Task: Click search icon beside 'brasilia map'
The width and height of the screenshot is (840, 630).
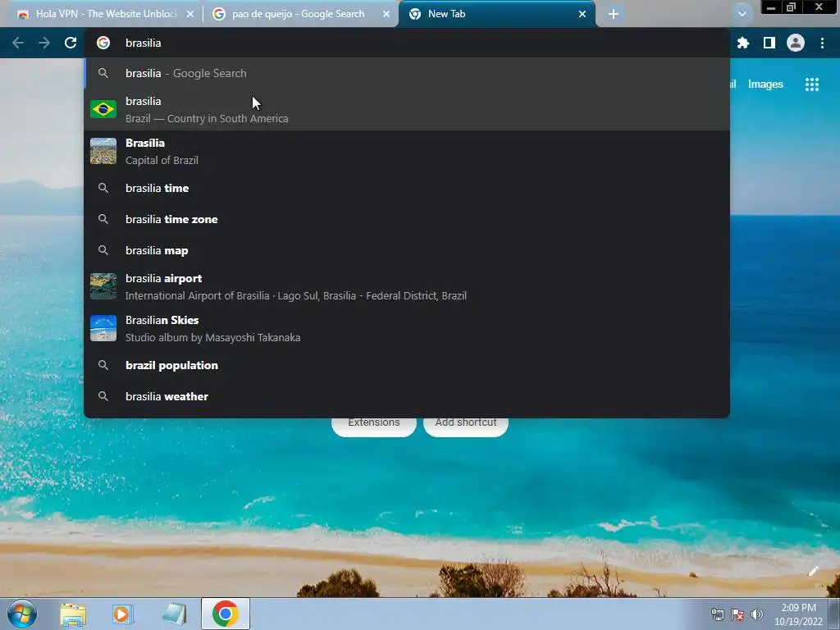Action: [103, 250]
